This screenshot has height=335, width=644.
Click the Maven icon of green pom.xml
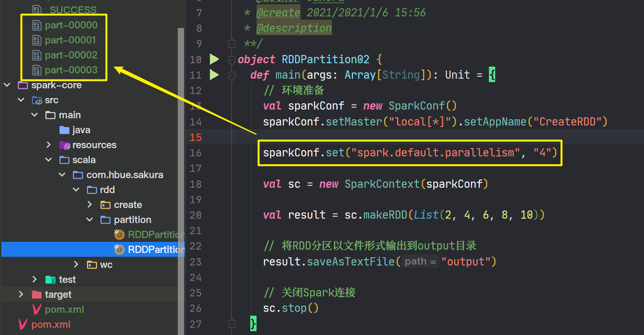[x=37, y=310]
